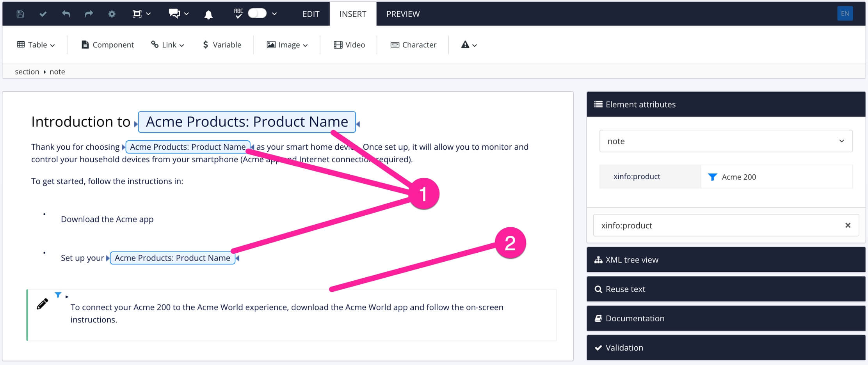Select the screen layout mode icon
Image resolution: width=868 pixels, height=365 pixels.
coord(138,13)
